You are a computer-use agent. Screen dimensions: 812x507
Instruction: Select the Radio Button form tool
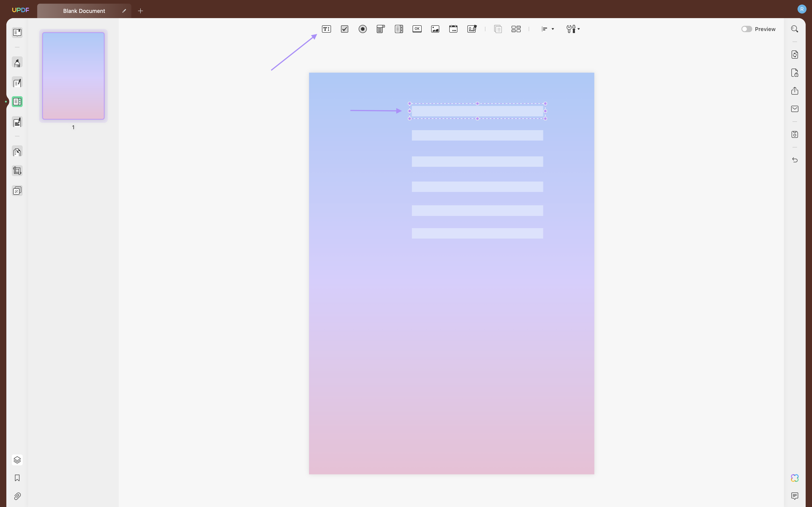click(x=362, y=29)
